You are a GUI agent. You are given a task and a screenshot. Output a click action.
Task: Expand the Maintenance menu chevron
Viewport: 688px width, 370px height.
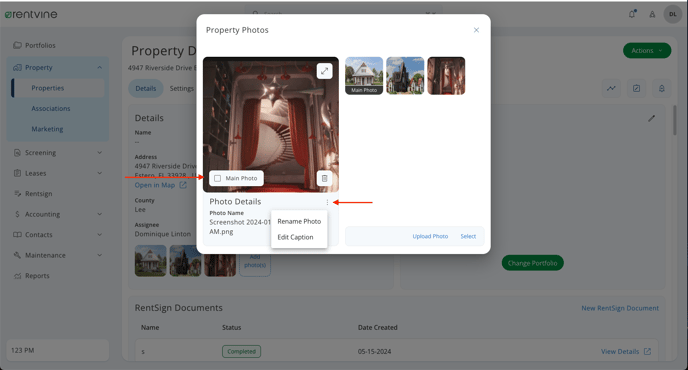(x=100, y=255)
